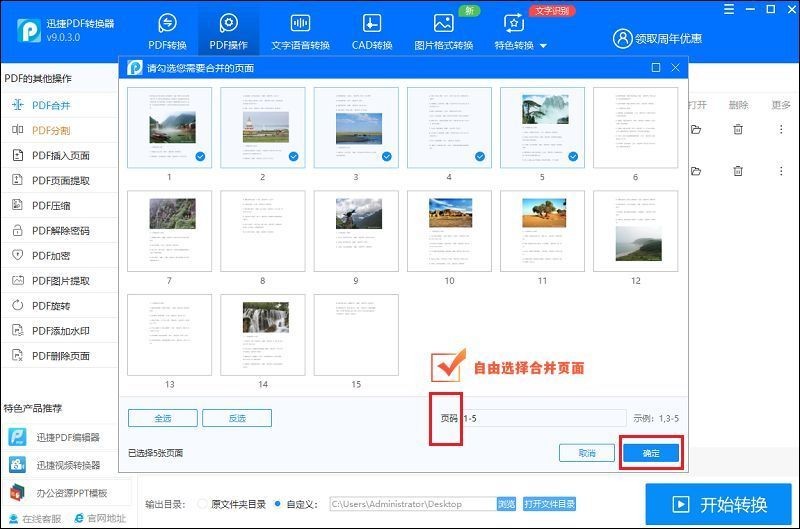This screenshot has height=530, width=800.
Task: Maximize the page selection dialog
Action: point(656,67)
